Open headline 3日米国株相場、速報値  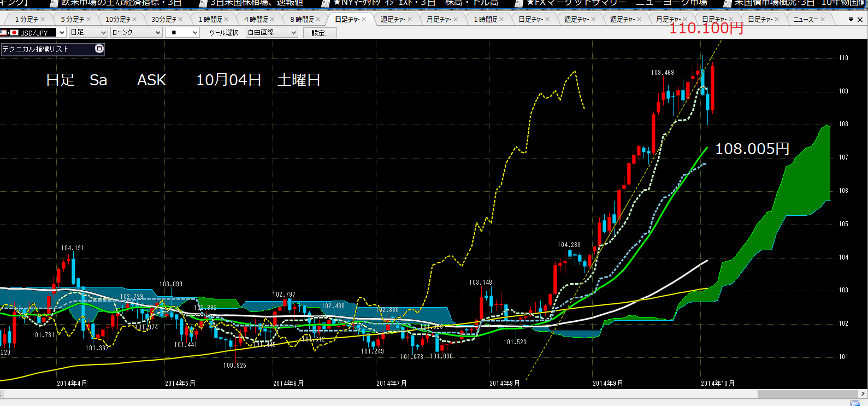point(257,3)
